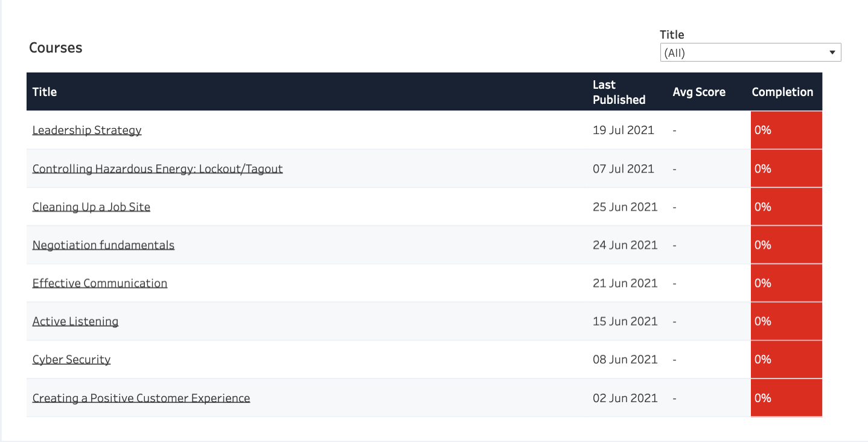868x442 pixels.
Task: Select the 07 Jul 2021 date cell
Action: pos(624,168)
